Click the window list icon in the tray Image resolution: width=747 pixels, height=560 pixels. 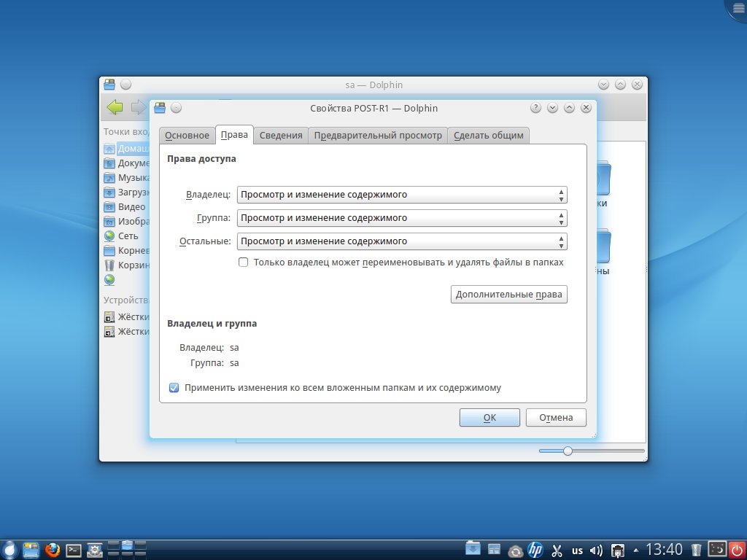494,550
